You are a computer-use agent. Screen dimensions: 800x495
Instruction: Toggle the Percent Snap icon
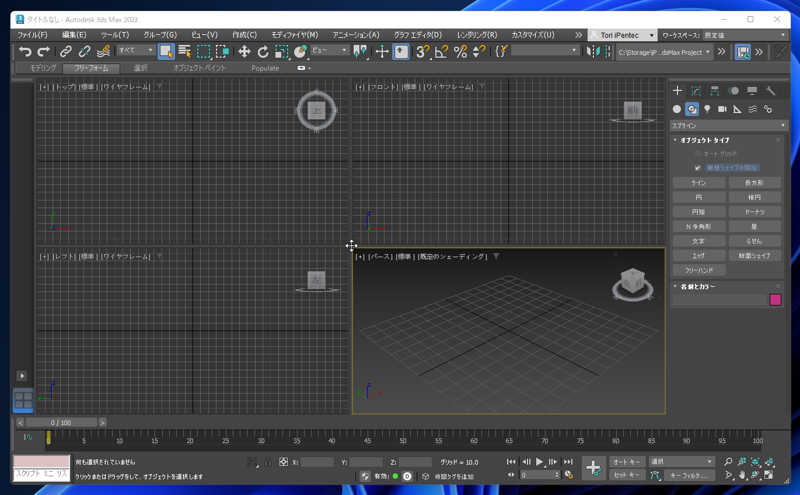[x=460, y=52]
